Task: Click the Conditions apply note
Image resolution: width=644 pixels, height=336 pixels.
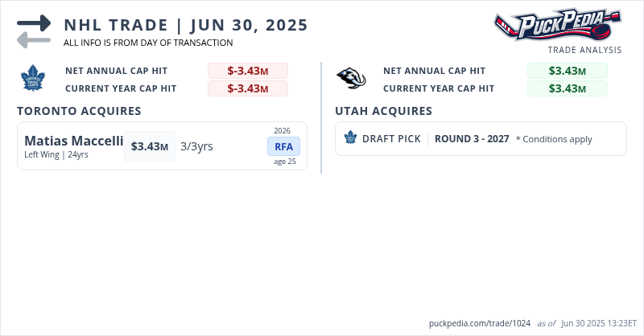Action: point(554,139)
